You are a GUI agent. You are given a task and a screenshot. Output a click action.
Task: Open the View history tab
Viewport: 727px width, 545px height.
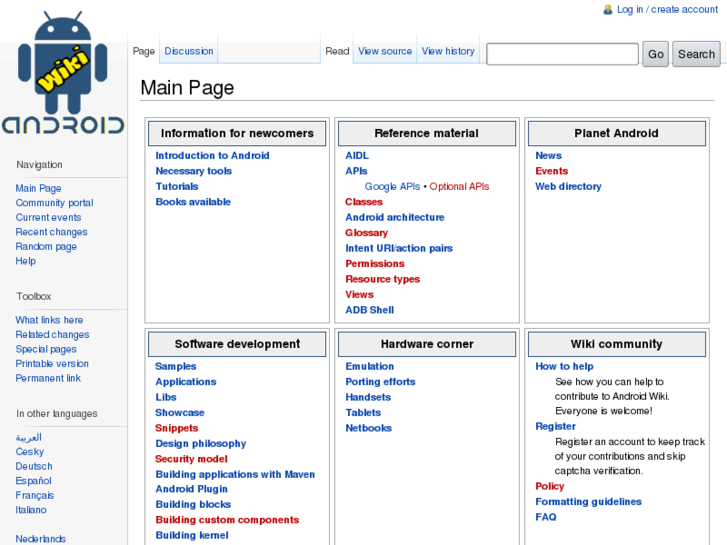448,51
